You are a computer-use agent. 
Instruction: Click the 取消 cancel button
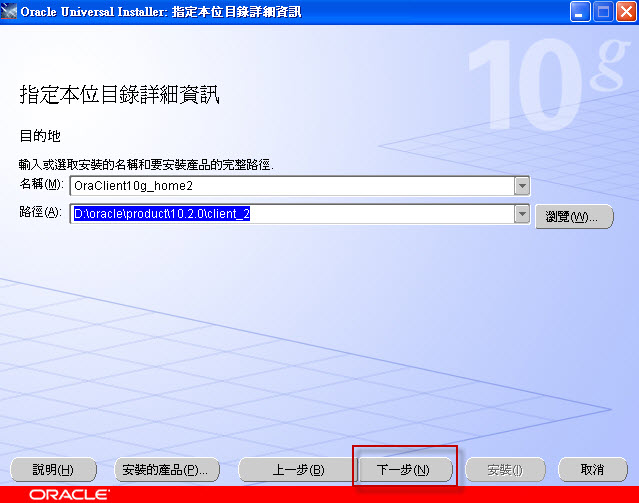pos(593,470)
